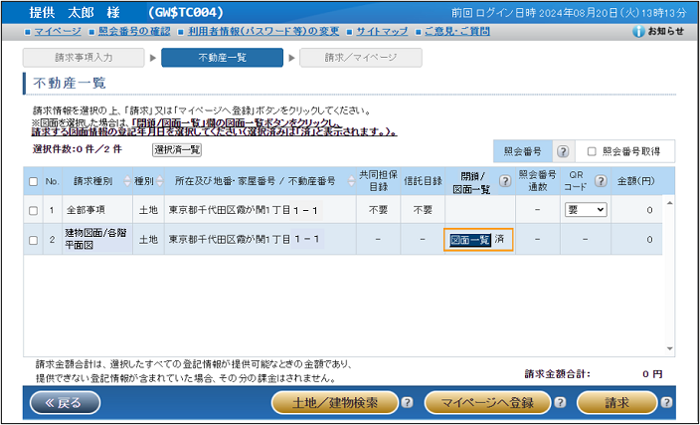Click the 請求 button
This screenshot has height=425, width=700.
(x=617, y=403)
